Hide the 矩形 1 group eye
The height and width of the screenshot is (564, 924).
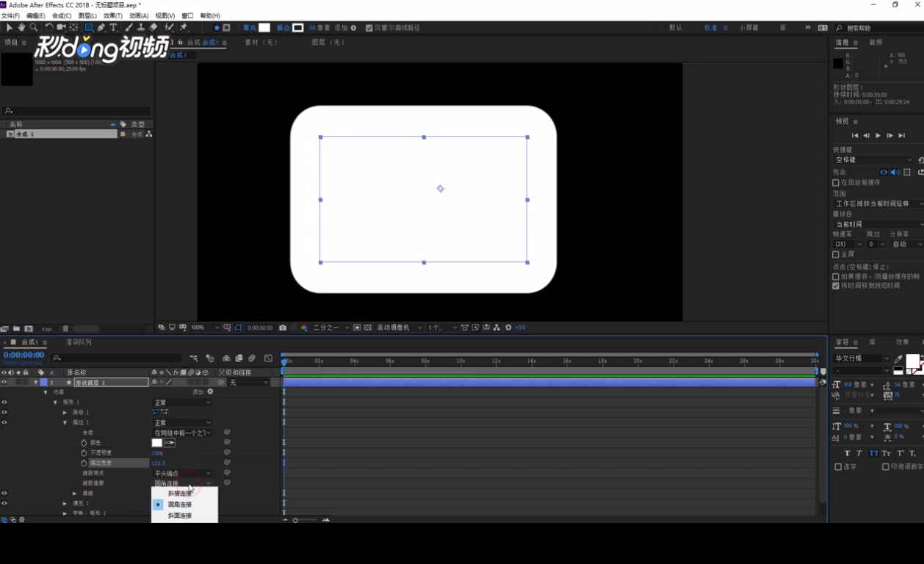point(4,402)
